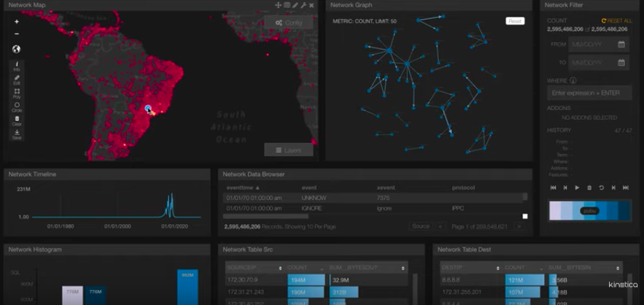Click the Save download icon on map
Image resolution: width=644 pixels, height=305 pixels.
(16, 133)
